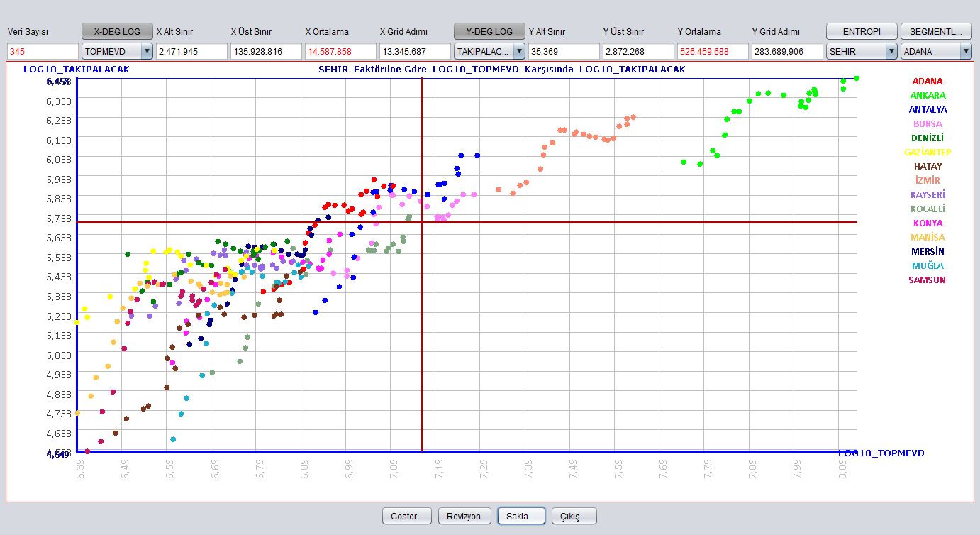Screen dimensions: 980x535
Task: Click the Goster button
Action: point(407,516)
